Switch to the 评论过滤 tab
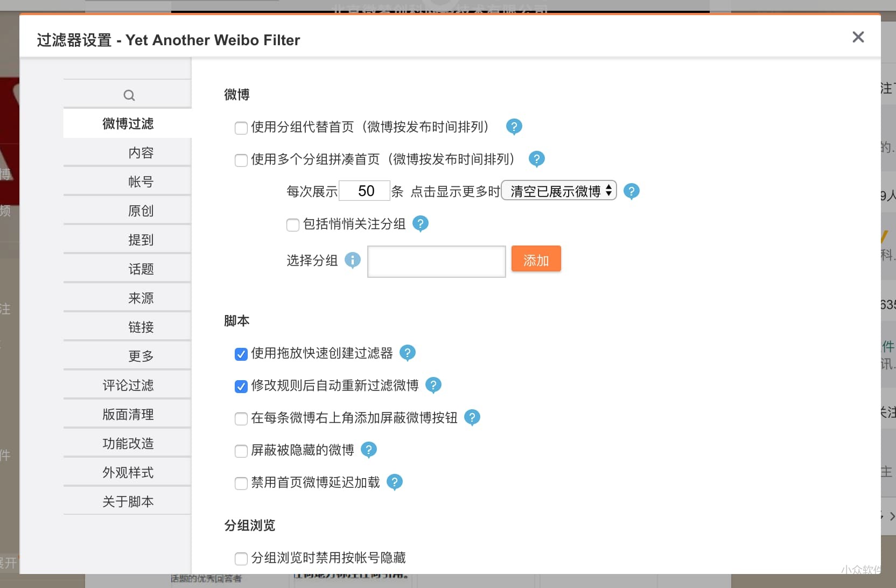Viewport: 896px width, 588px height. (128, 385)
